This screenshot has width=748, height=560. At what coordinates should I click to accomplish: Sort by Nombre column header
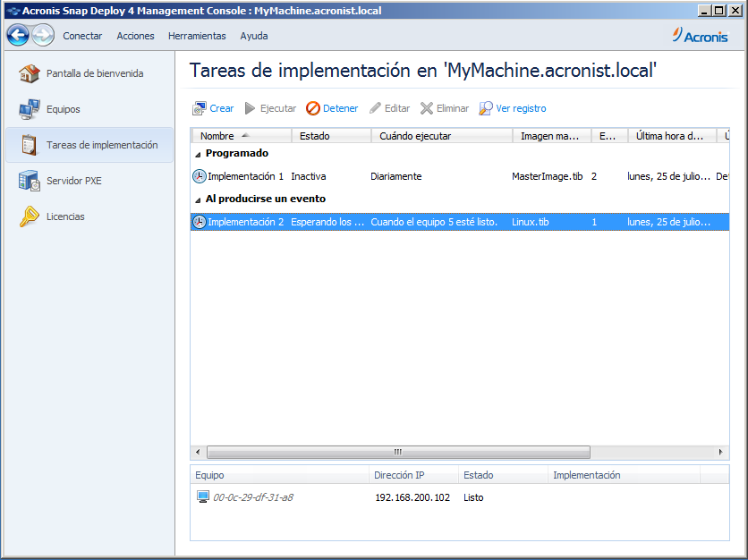217,136
